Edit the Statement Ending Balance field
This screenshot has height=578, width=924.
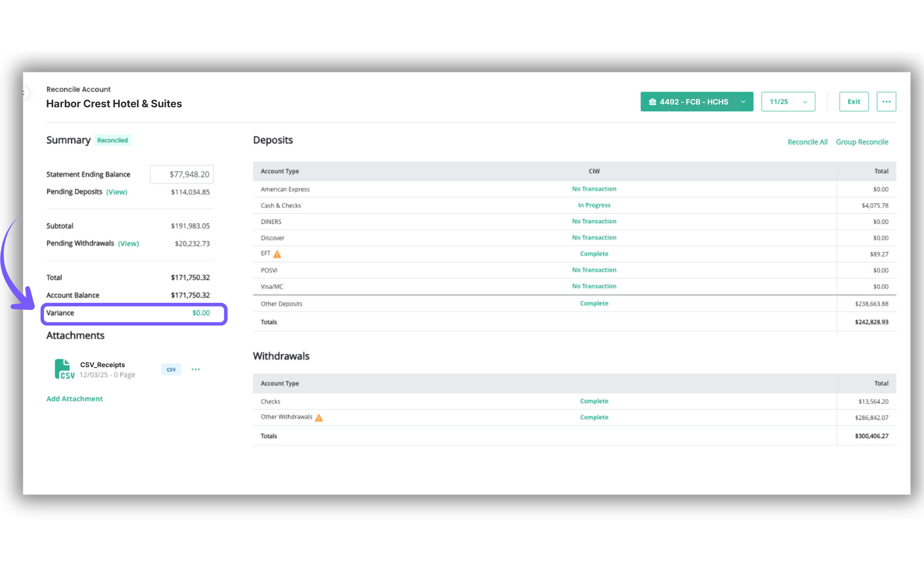(x=182, y=174)
